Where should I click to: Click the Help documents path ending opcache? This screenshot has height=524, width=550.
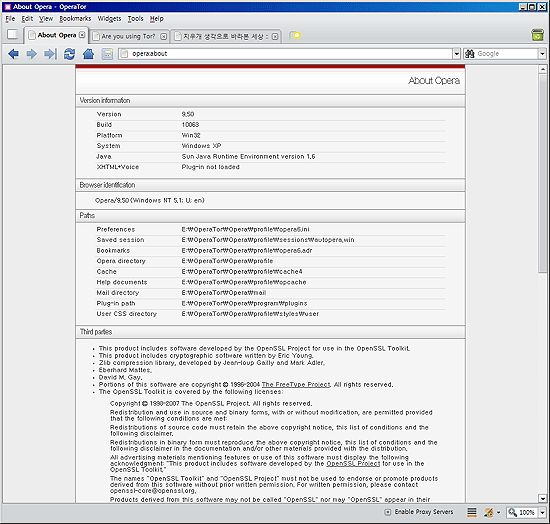pyautogui.click(x=244, y=282)
